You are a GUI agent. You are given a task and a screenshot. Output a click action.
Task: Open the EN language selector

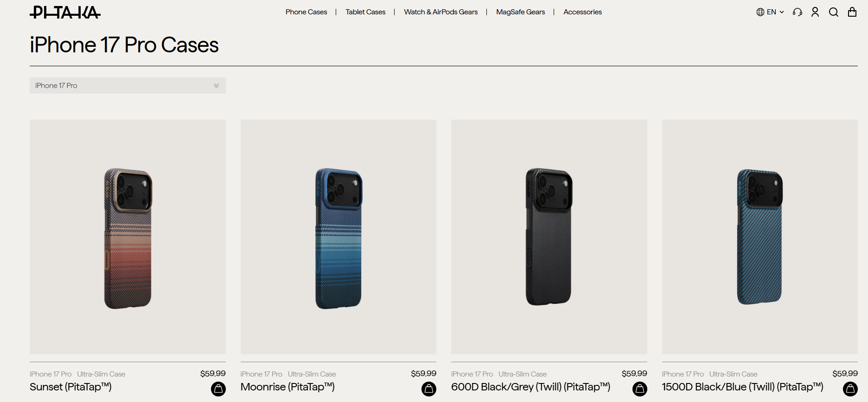tap(770, 12)
